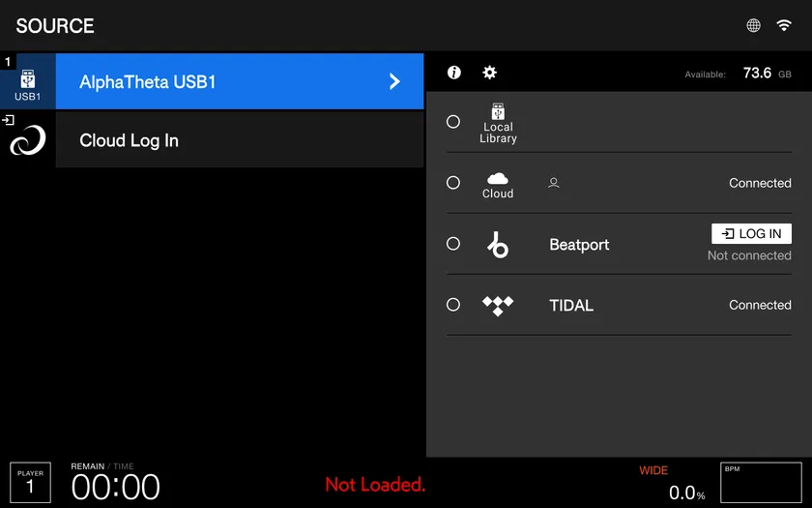Click the rekordbox cloud swirl icon
The width and height of the screenshot is (812, 508).
pos(28,140)
